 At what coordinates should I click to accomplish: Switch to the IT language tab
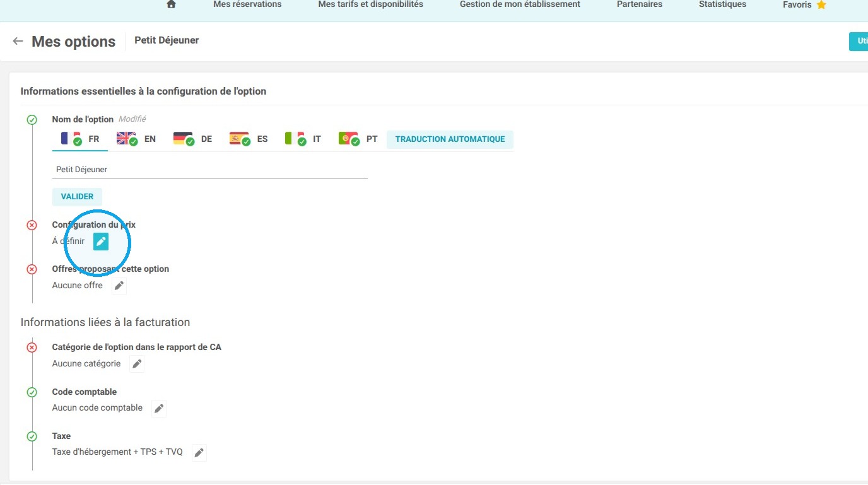tap(303, 139)
